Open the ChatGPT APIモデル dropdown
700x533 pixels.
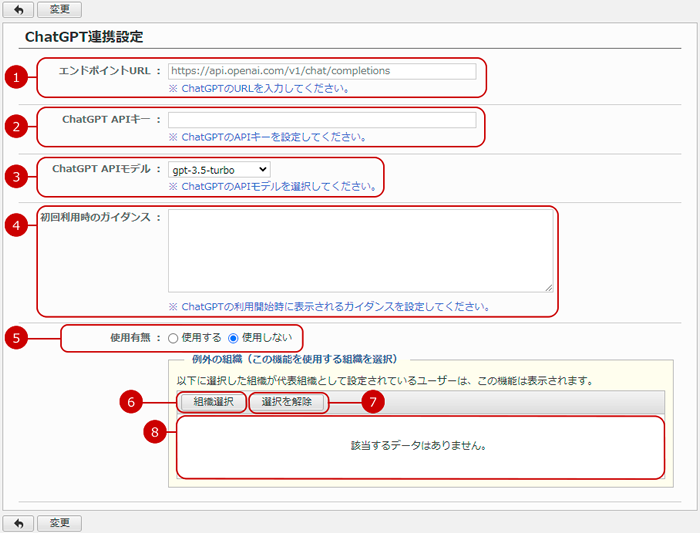(219, 170)
